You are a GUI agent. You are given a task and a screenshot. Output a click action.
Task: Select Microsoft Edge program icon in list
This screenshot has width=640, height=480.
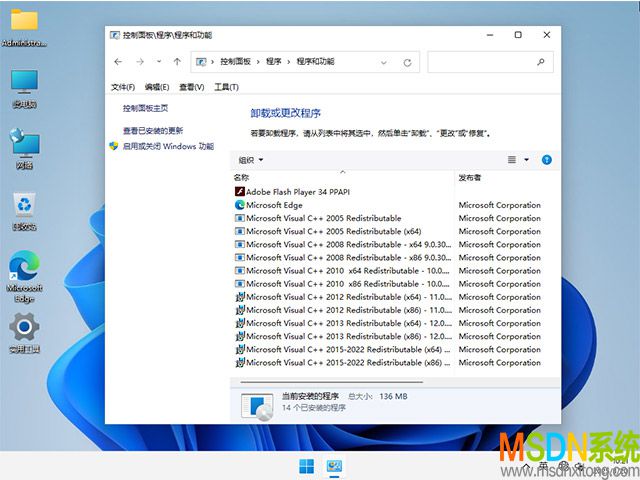240,205
